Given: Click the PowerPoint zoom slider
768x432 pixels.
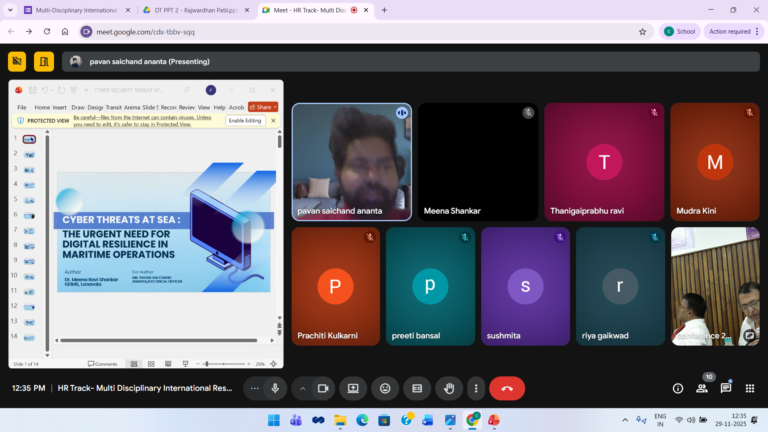Looking at the screenshot, I should coord(223,364).
